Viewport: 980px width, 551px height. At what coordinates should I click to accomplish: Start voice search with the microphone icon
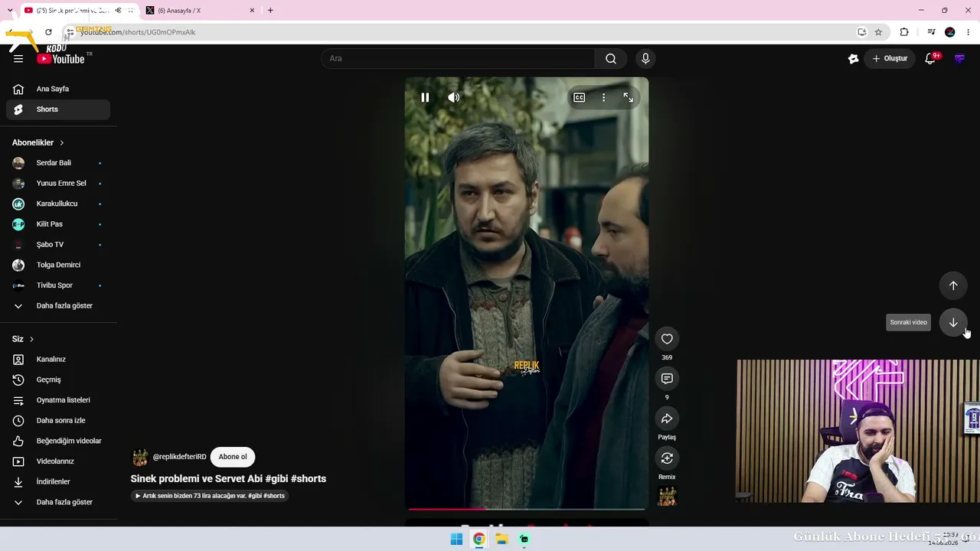click(645, 59)
